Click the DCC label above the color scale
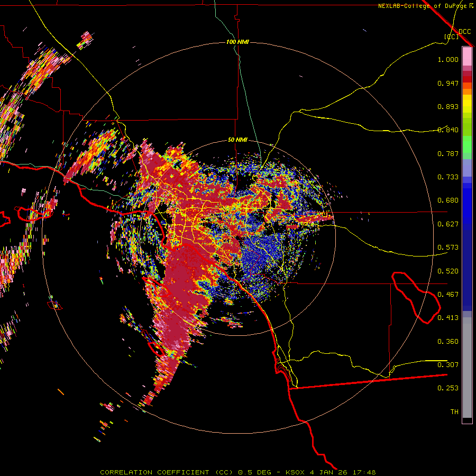The width and height of the screenshot is (476, 476). [464, 32]
